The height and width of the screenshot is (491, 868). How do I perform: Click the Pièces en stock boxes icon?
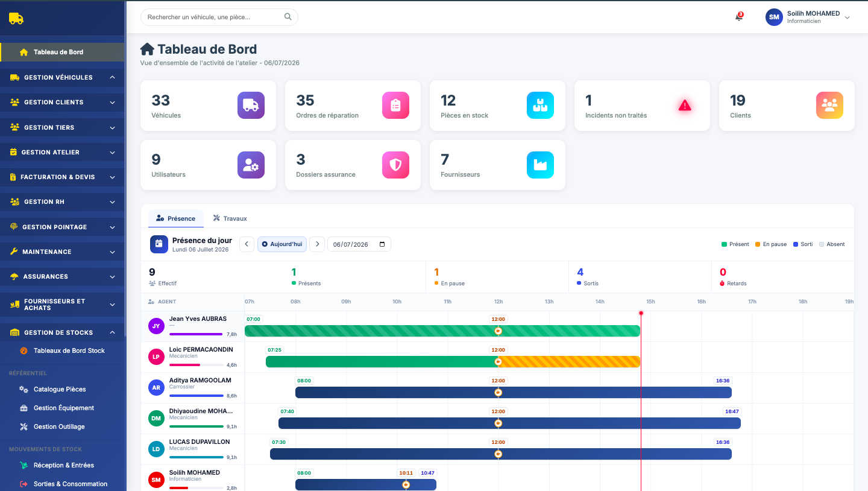[x=540, y=106]
